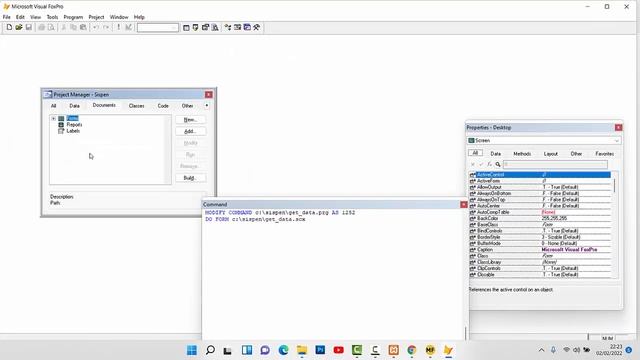Click the Modify Form toolbar icon

(128, 27)
